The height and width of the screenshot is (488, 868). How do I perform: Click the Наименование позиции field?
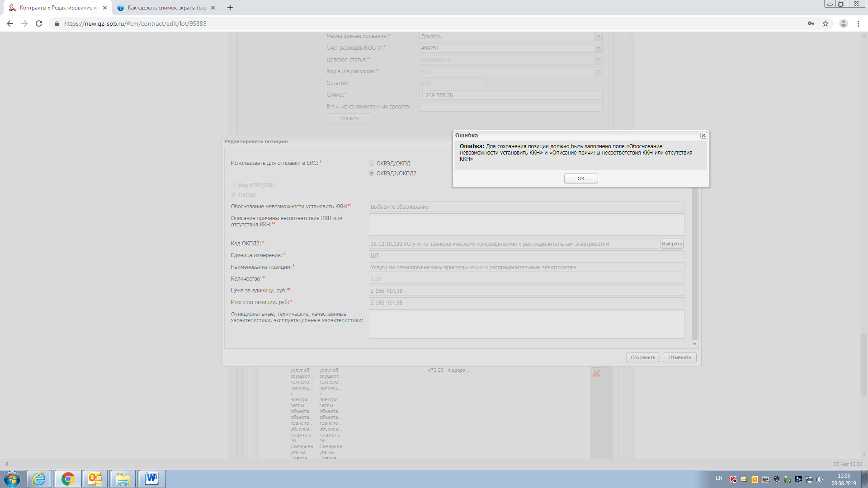pos(526,267)
